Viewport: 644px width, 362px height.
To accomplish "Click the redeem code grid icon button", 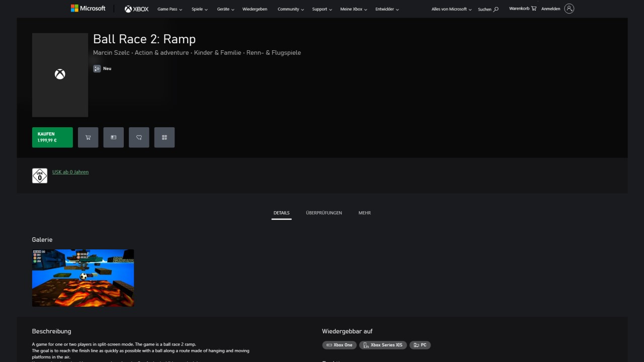I will tap(165, 137).
